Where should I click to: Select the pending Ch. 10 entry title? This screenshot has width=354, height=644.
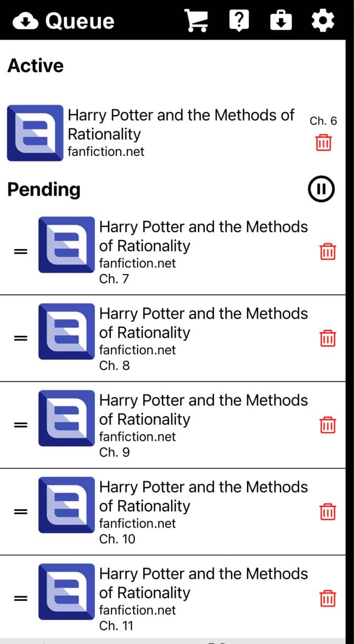(203, 496)
